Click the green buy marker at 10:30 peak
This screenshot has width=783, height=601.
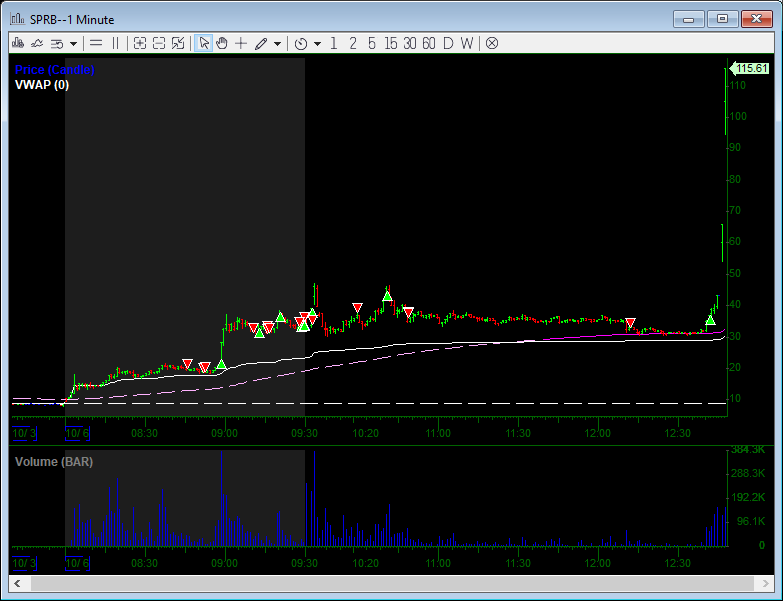click(x=387, y=296)
